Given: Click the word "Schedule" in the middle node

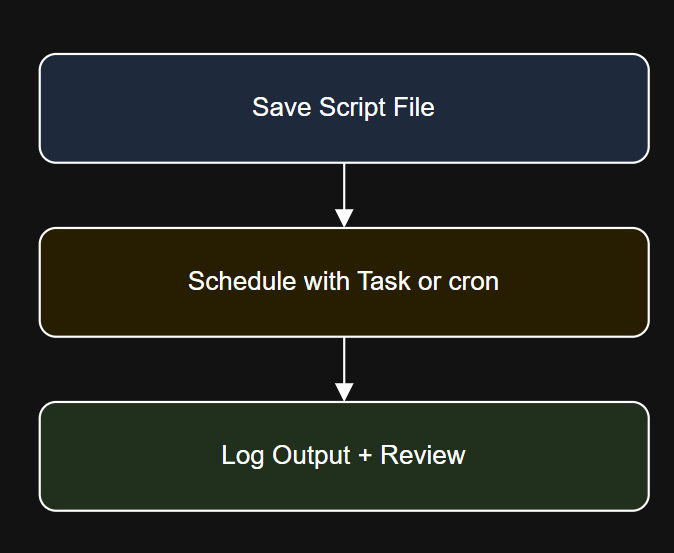Looking at the screenshot, I should (x=242, y=281).
